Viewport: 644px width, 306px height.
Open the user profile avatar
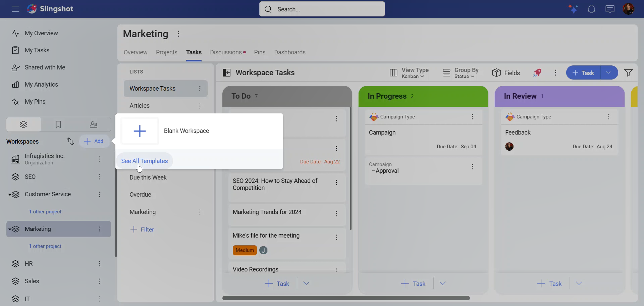coord(628,9)
